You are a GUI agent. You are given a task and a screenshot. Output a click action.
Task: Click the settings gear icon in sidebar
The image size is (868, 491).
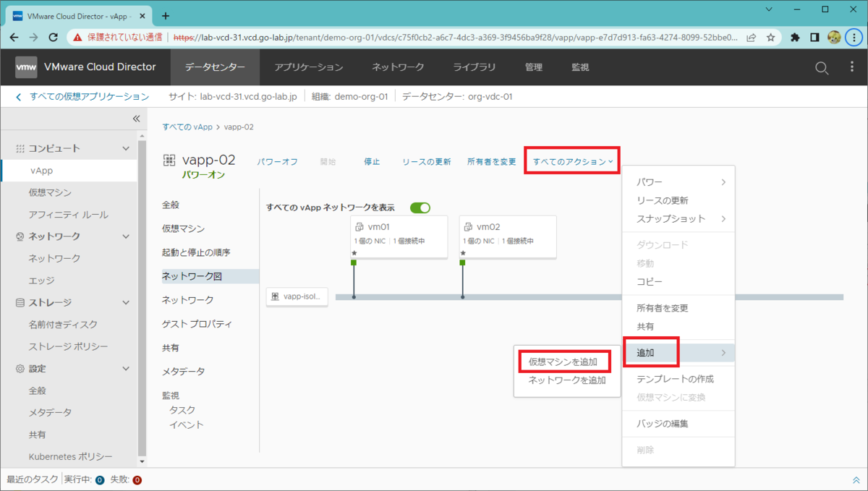tap(20, 369)
